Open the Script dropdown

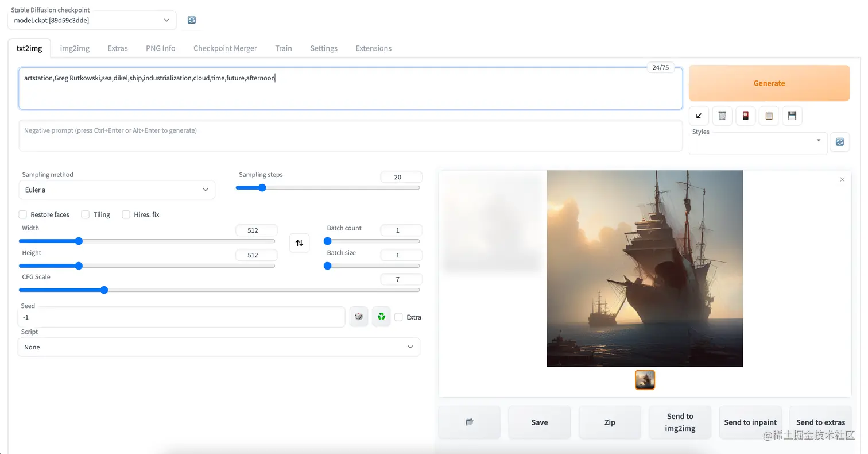coord(219,347)
